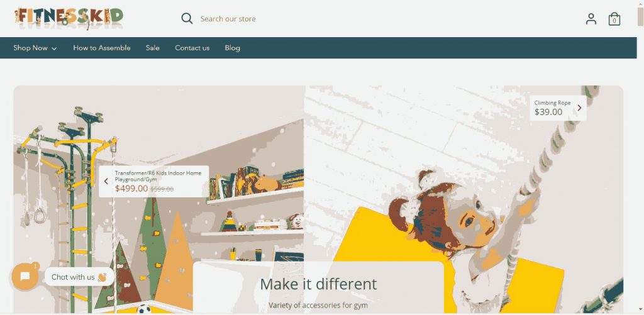The height and width of the screenshot is (315, 644).
Task: Go to previous product using left chevron
Action: (106, 181)
